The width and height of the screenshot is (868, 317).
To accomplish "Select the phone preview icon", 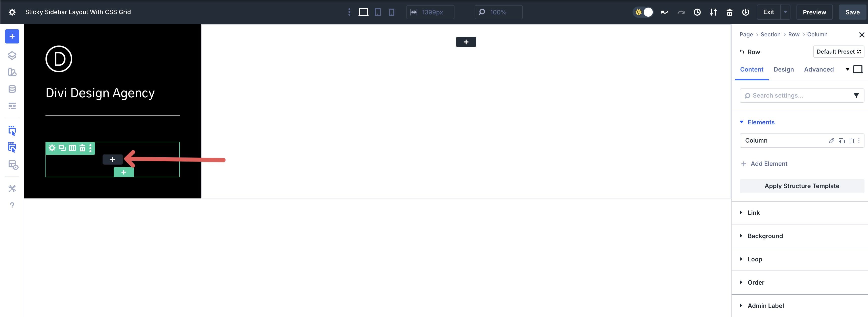I will (x=392, y=12).
